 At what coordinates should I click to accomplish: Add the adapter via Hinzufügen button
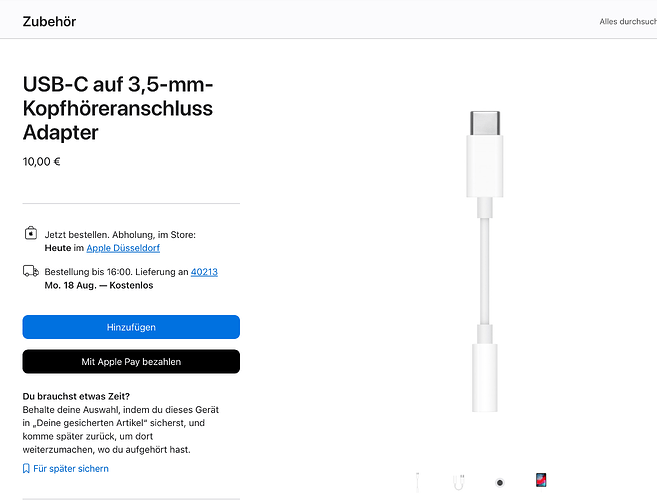131,327
